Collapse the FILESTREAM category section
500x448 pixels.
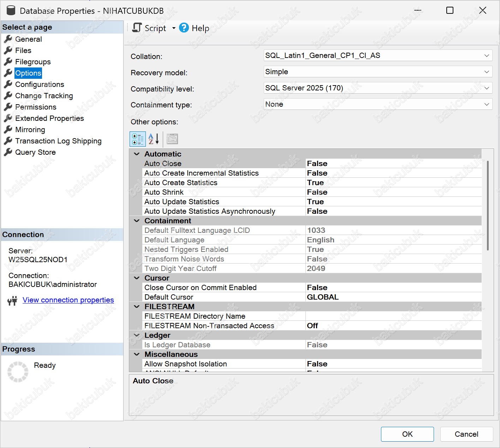click(x=137, y=307)
